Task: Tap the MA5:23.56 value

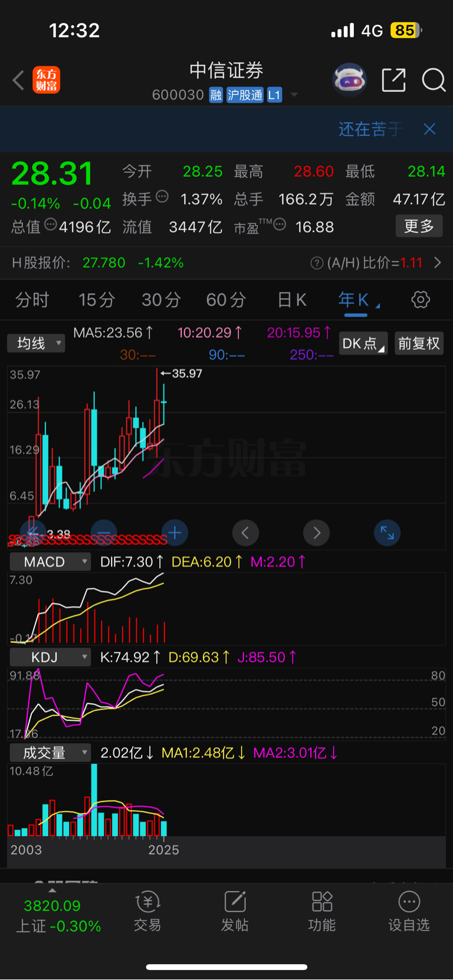Action: click(x=113, y=333)
